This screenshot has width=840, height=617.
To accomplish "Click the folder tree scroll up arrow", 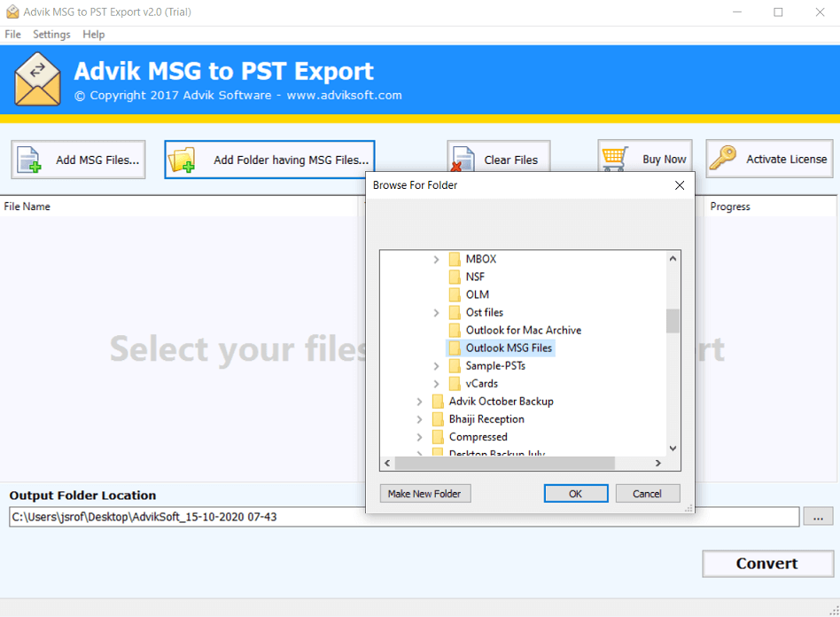I will [673, 259].
